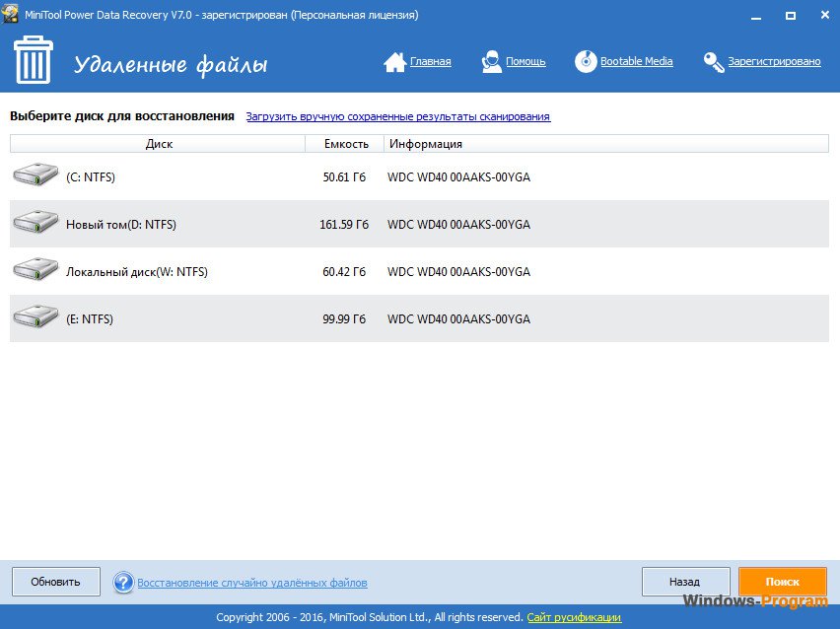This screenshot has width=840, height=629.
Task: Click the Обновить button
Action: 56,582
